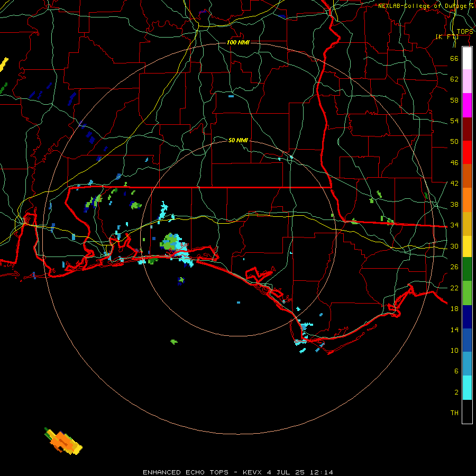
Task: Click the "TH" legend label
Action: (454, 413)
